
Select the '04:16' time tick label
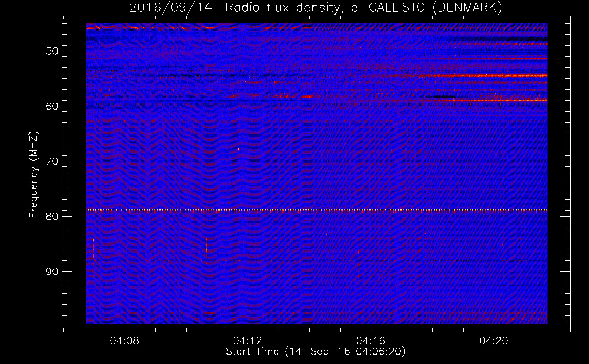pyautogui.click(x=371, y=341)
